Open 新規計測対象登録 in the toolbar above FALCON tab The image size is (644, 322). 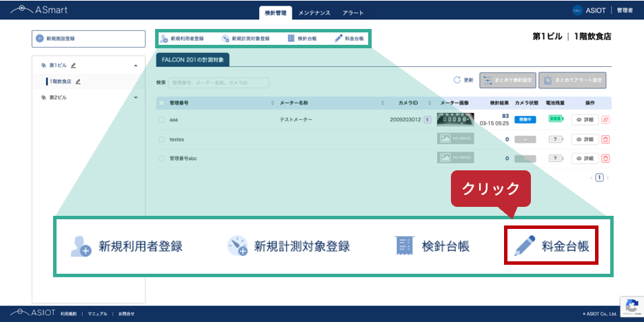[245, 39]
